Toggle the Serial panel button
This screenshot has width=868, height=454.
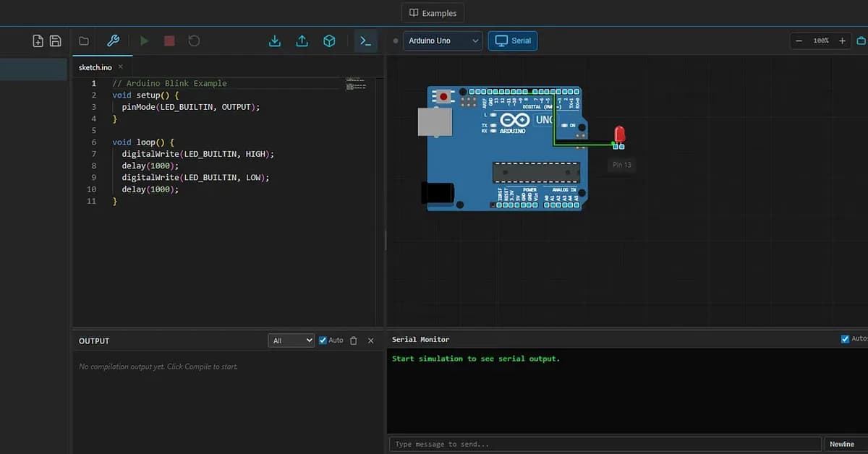pos(512,40)
